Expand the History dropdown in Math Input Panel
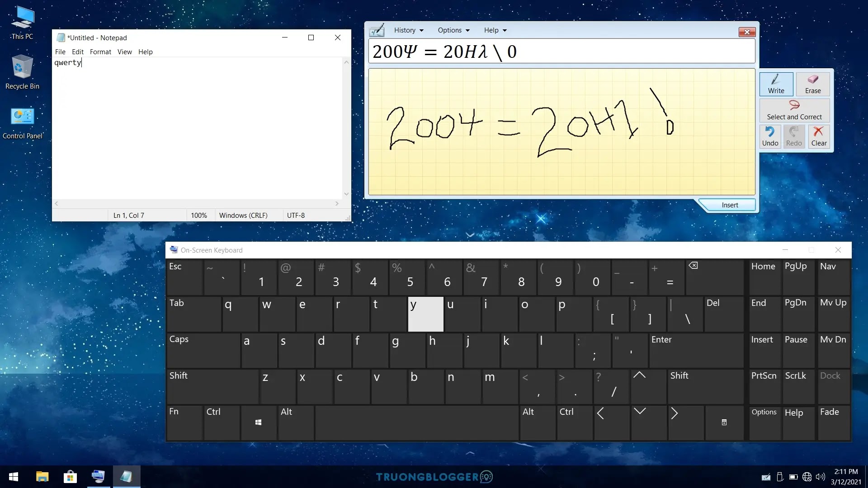 tap(408, 30)
